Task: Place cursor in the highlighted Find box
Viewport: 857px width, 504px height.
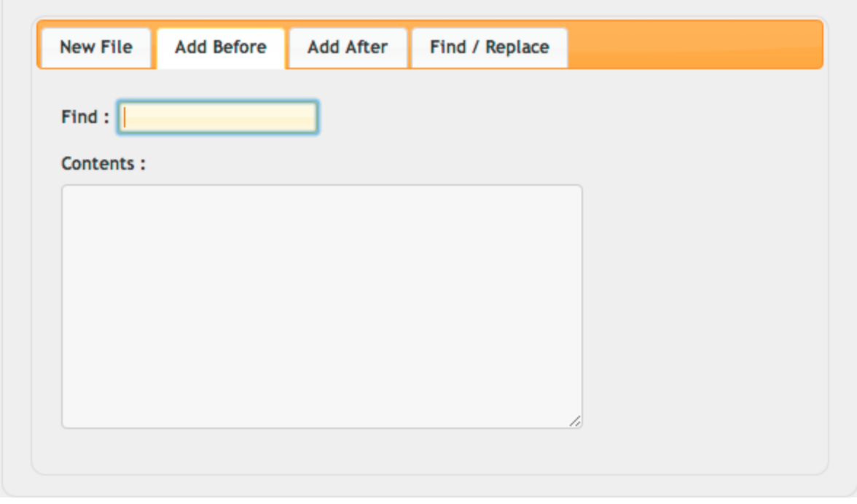Action: 217,117
